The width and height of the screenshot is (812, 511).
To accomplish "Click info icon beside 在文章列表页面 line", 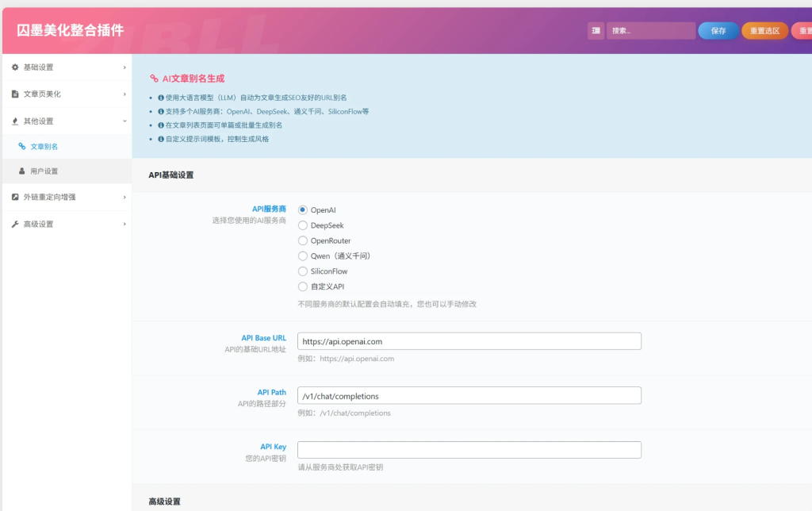I will pyautogui.click(x=161, y=125).
